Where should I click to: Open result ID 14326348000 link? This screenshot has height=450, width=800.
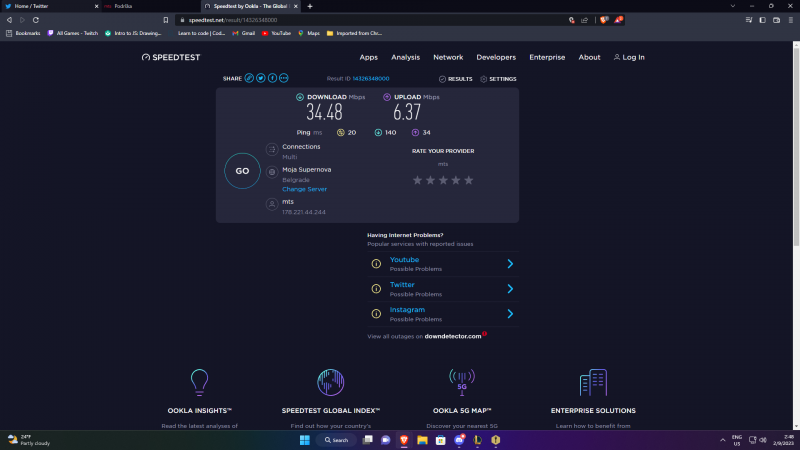(371, 79)
